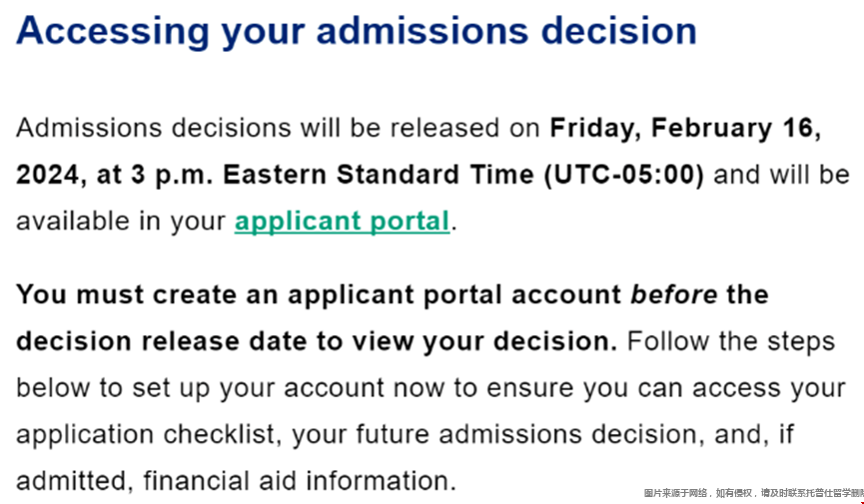Select ensure you can access your text
Viewport: 864px width, 504px height.
tap(665, 388)
